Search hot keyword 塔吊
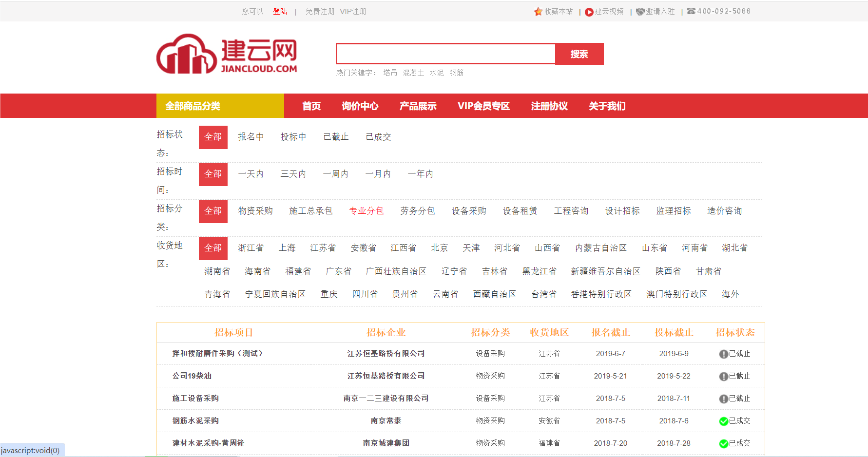 (x=390, y=73)
